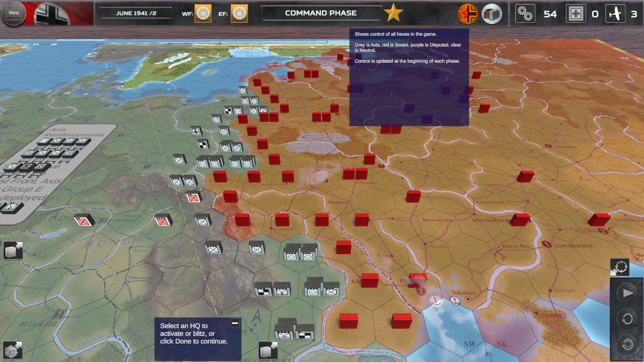Select the ZAPOROZHYE city label

[574, 246]
